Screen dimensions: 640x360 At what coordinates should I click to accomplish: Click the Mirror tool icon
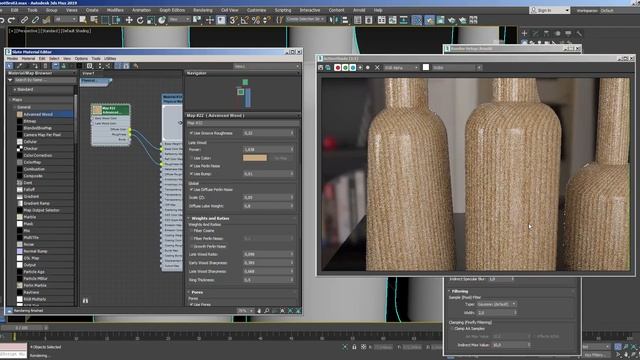tap(334, 20)
